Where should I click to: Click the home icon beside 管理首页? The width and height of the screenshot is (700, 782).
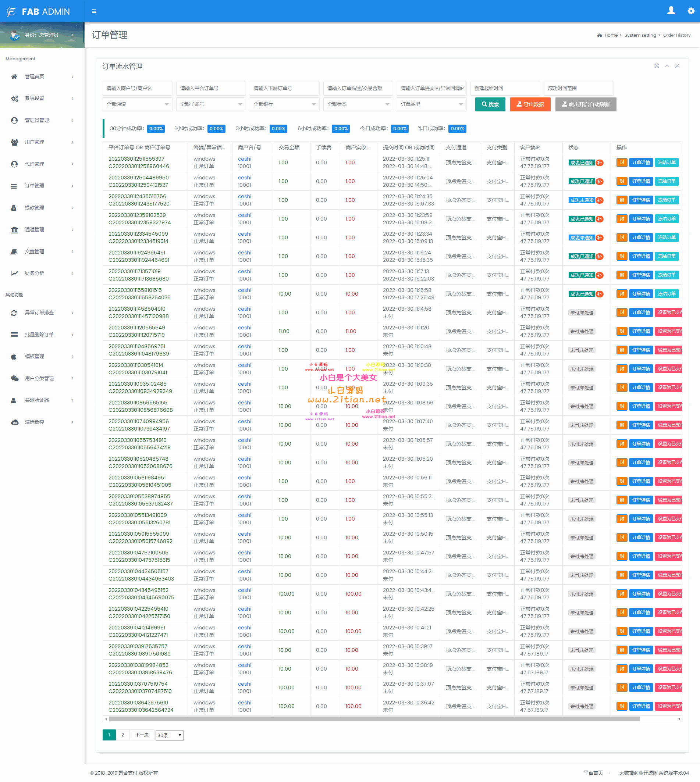pos(14,76)
